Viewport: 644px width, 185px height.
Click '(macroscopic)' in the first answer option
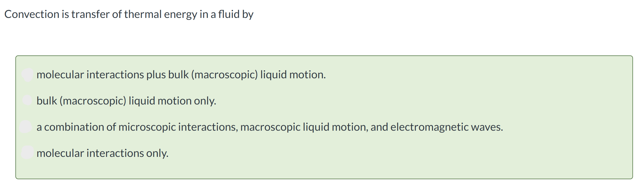click(224, 75)
